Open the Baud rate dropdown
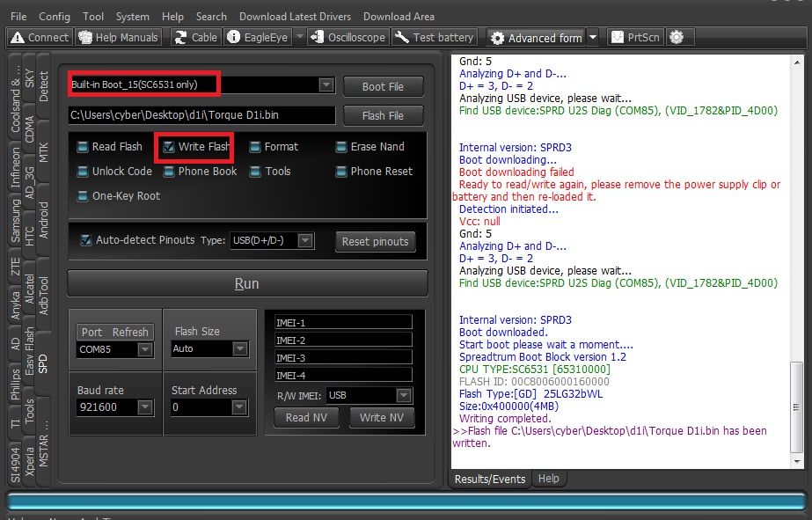Screen dimensions: 812x520 click(x=145, y=407)
